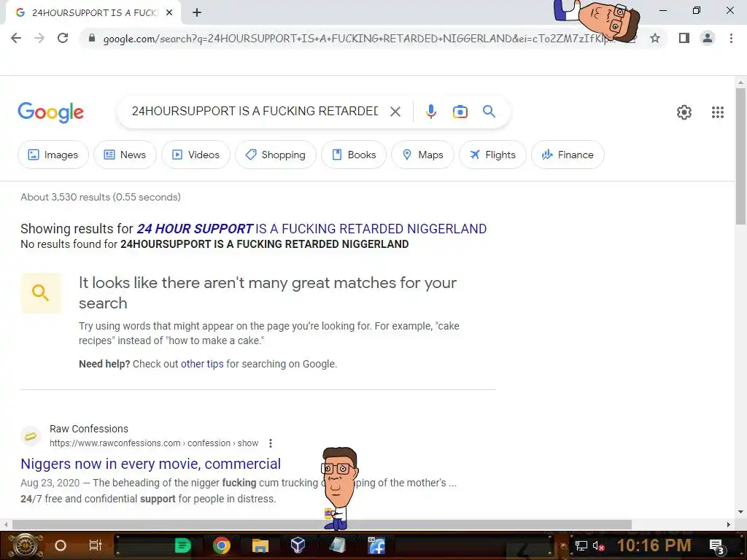747x560 pixels.
Task: Clear the search query with X
Action: tap(395, 112)
